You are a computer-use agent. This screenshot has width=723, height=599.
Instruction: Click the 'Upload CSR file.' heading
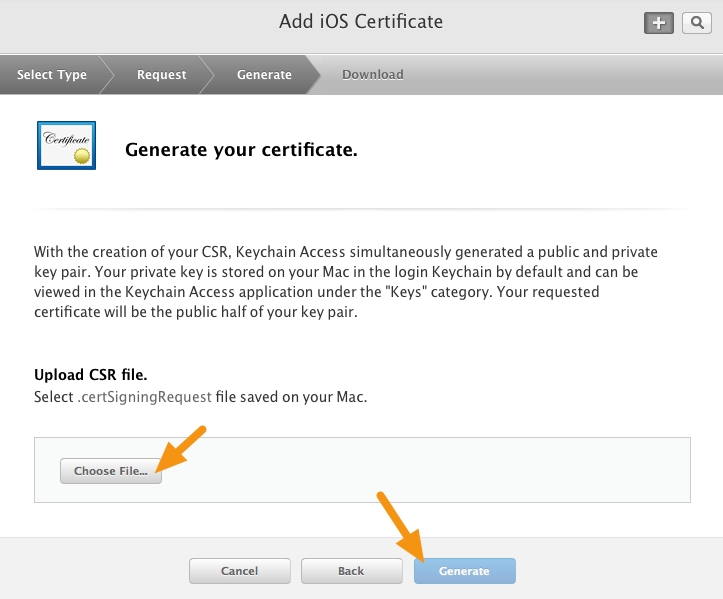click(x=91, y=375)
